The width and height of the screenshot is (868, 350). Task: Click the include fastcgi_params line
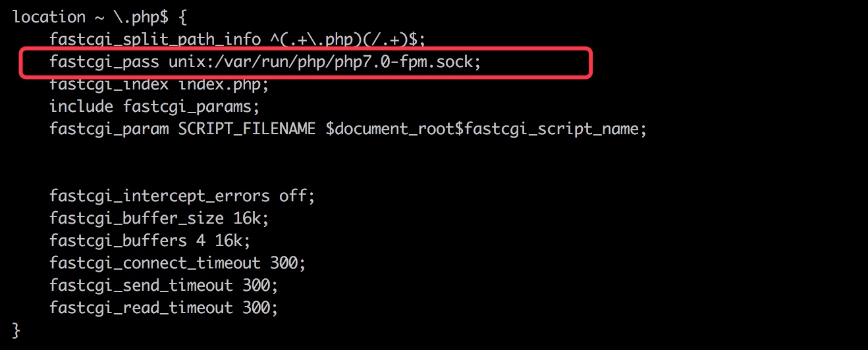tap(155, 107)
